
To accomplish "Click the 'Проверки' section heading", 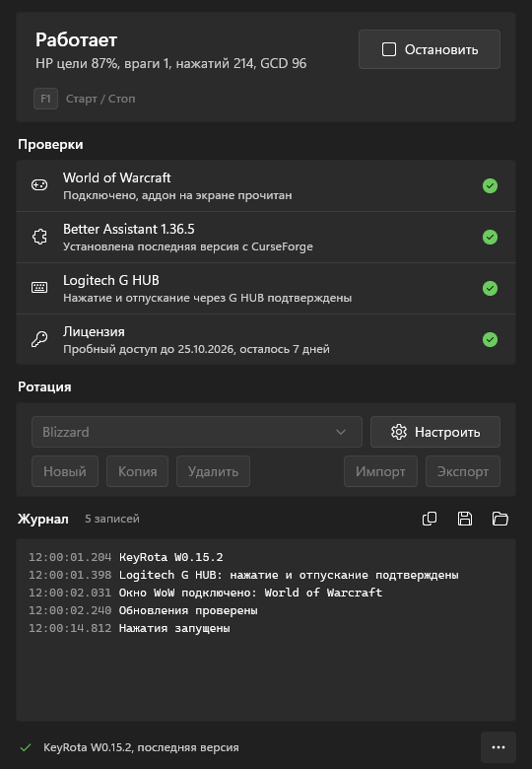I will coord(50,144).
